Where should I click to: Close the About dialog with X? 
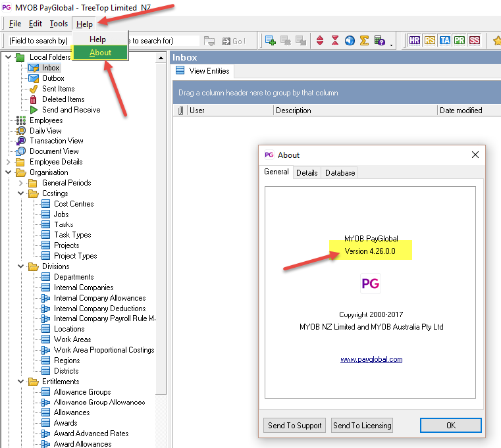475,155
